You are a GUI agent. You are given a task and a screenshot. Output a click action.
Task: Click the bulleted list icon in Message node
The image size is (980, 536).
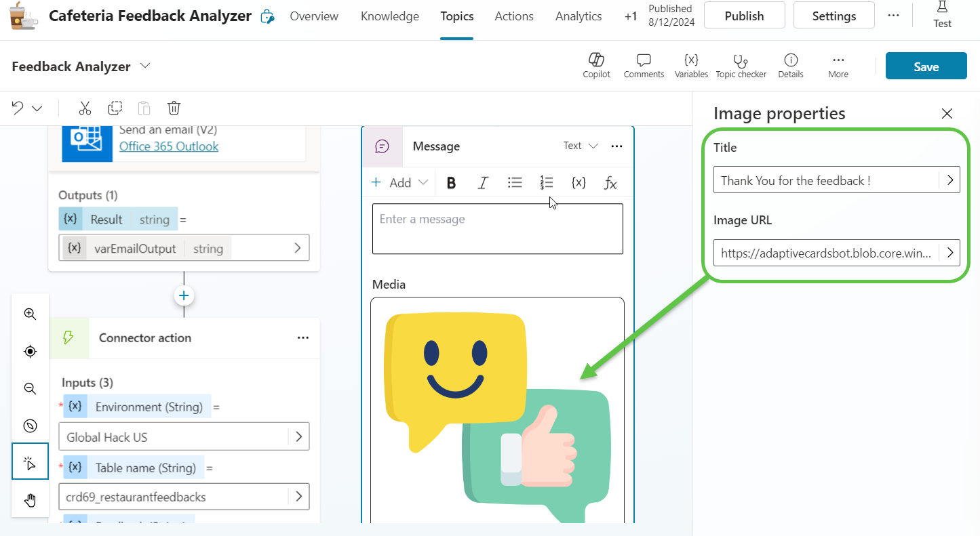[515, 182]
